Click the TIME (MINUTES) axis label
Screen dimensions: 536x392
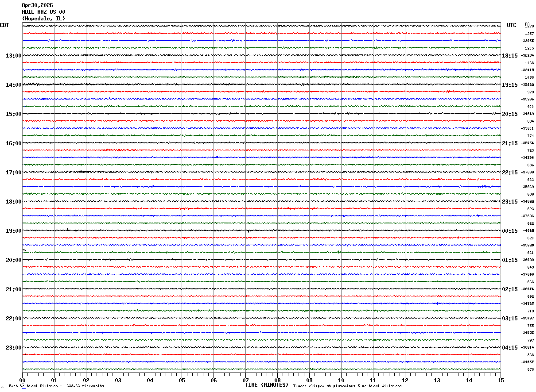[267, 385]
